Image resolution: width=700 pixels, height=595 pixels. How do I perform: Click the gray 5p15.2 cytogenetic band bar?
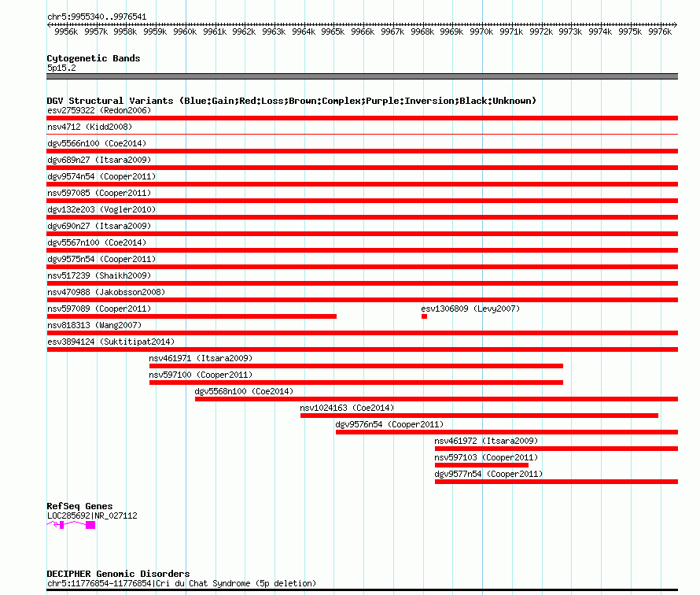click(x=362, y=76)
